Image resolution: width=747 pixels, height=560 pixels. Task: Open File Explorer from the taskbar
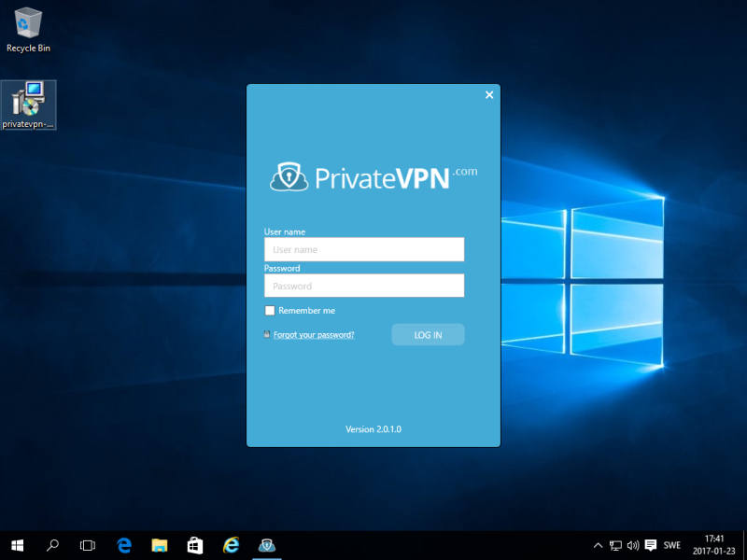click(x=160, y=545)
